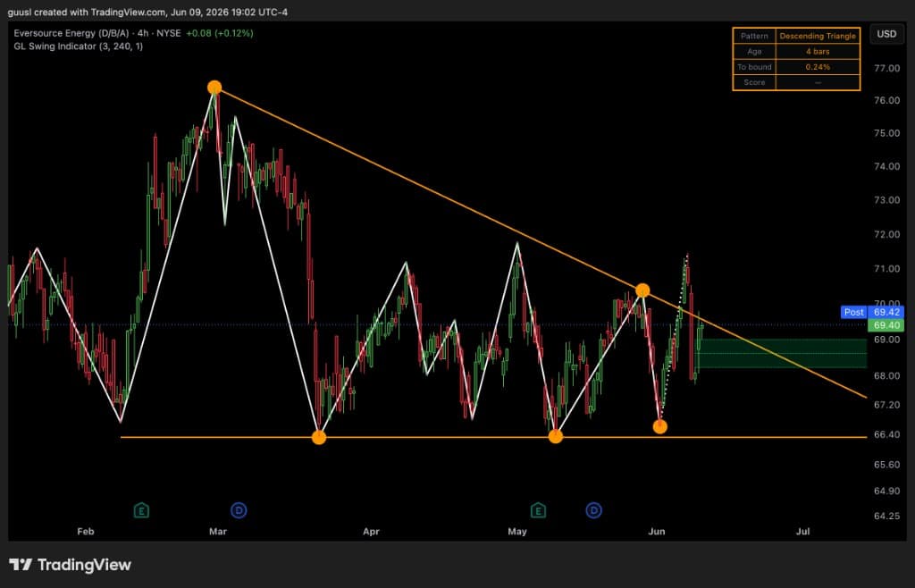Click the 64.25 price axis label
Screen dimensions: 915x588
[x=886, y=517]
